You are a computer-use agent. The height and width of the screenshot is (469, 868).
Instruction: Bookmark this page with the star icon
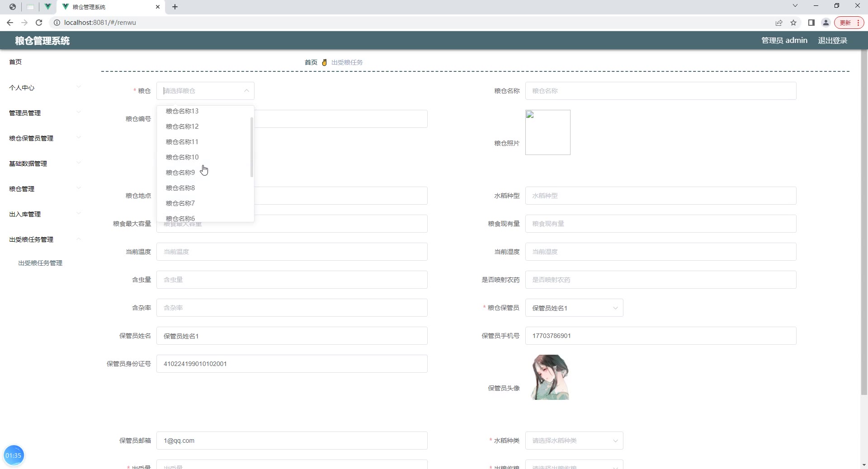793,23
